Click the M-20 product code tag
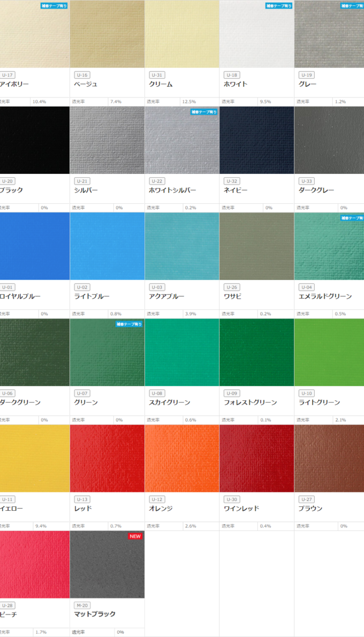The image size is (364, 637). coord(82,605)
